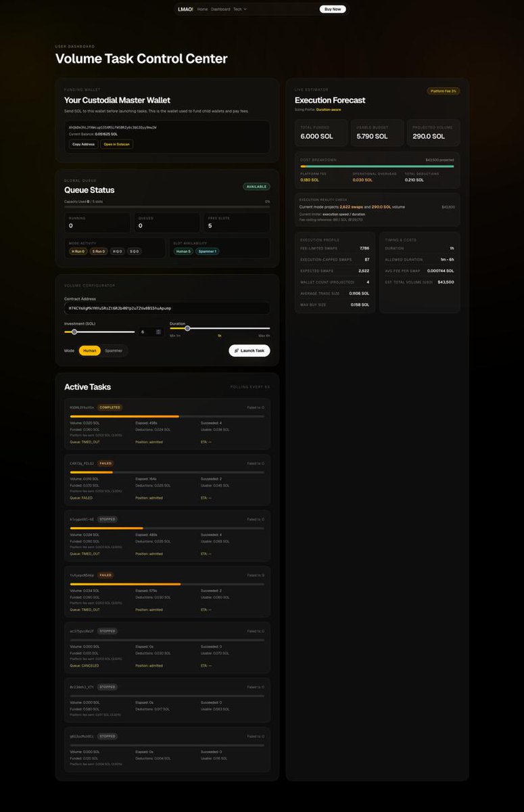524x812 pixels.
Task: Click Elapsed 498s in completed task
Action: [x=147, y=423]
